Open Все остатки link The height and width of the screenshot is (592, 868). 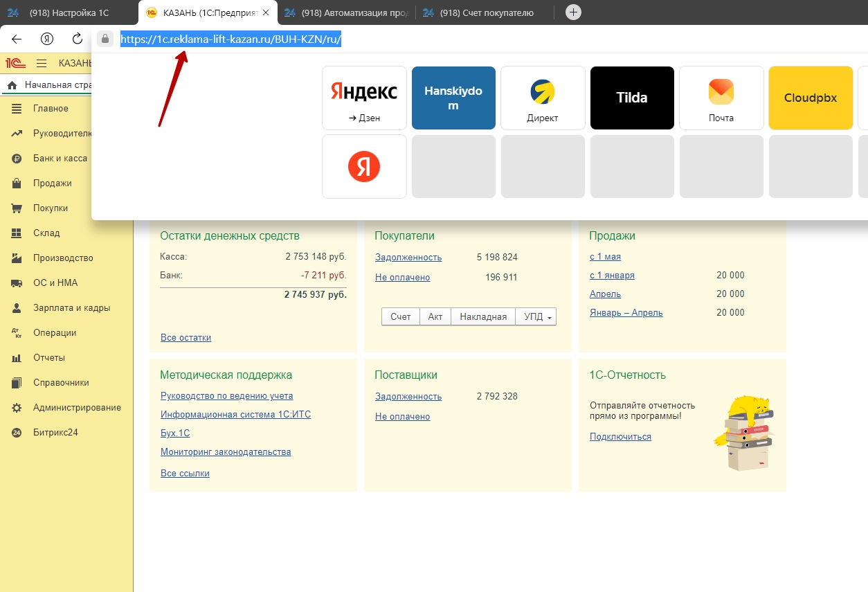[x=186, y=338]
